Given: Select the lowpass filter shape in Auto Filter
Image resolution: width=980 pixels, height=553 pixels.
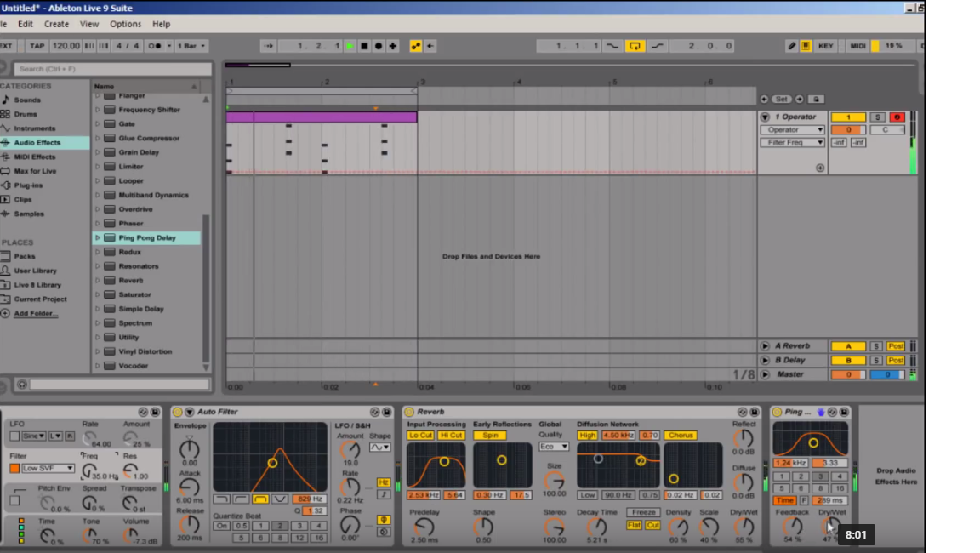Looking at the screenshot, I should (221, 499).
